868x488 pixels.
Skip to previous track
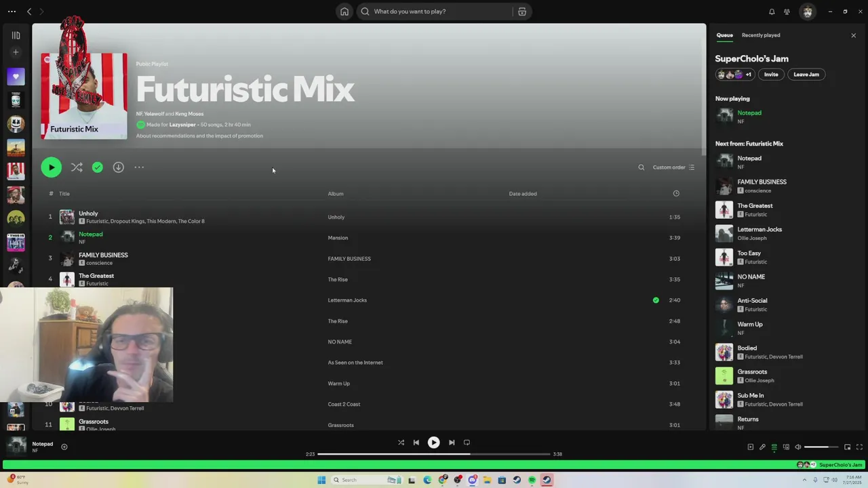pyautogui.click(x=416, y=443)
